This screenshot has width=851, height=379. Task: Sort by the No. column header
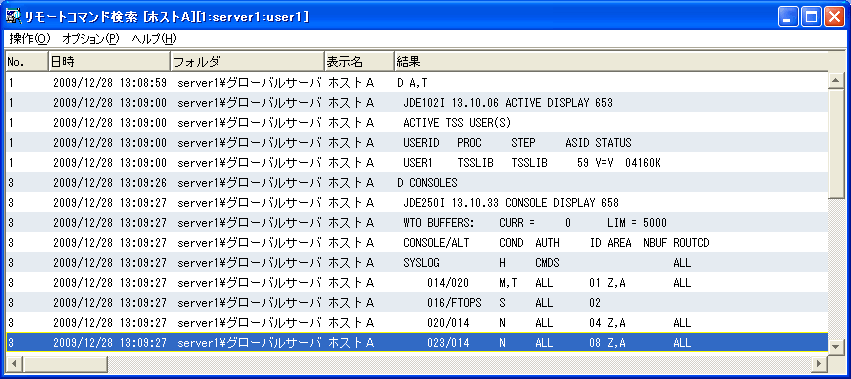[27, 62]
